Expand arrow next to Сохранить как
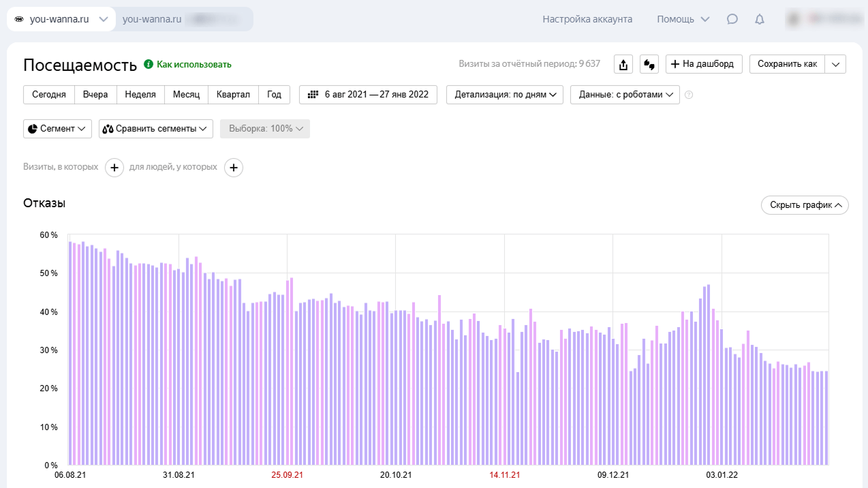The height and width of the screenshot is (488, 868). [x=836, y=64]
